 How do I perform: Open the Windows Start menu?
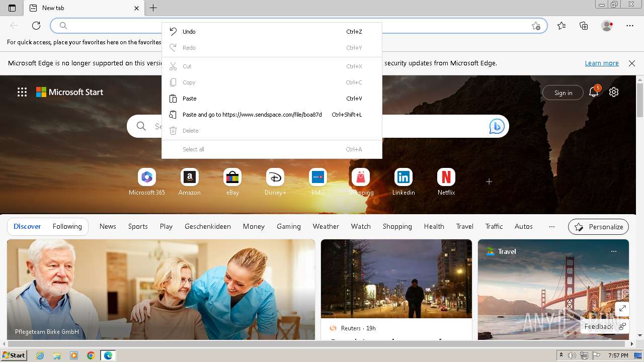(x=14, y=355)
